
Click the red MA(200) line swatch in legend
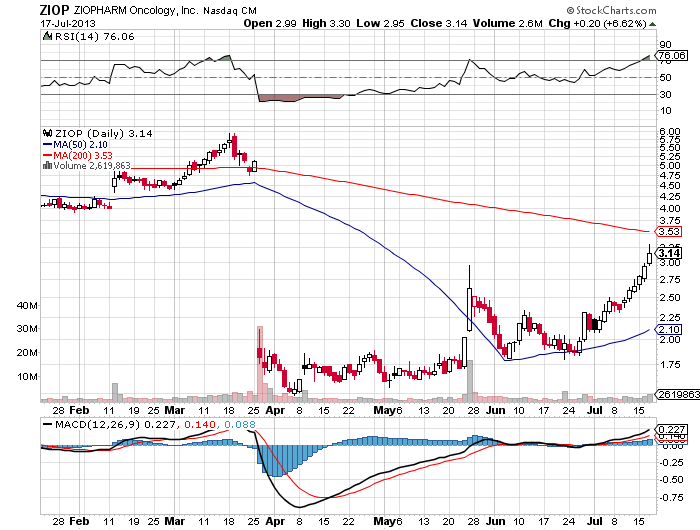[x=48, y=155]
